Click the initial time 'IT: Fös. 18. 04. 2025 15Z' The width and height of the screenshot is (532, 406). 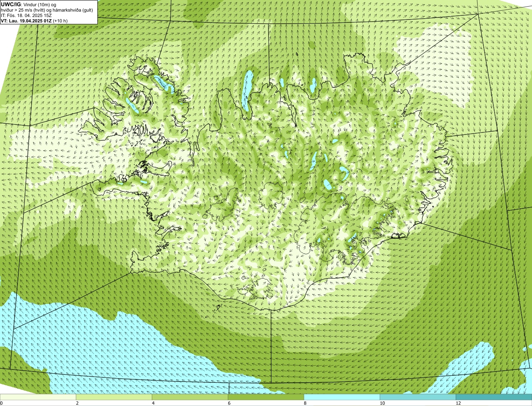click(26, 15)
